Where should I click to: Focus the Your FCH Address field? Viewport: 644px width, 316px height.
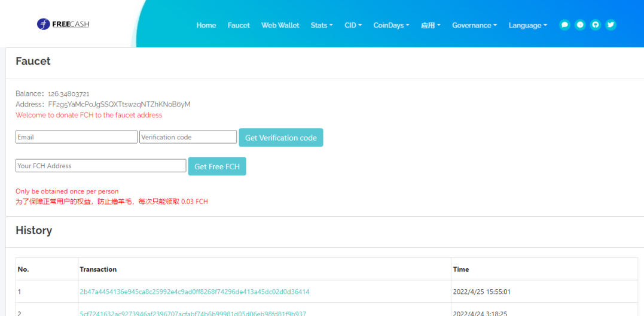101,166
